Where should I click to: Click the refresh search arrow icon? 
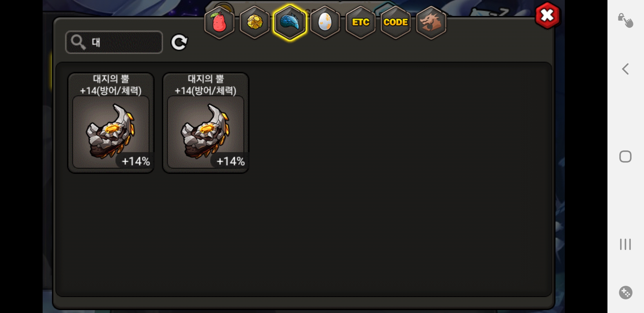[x=179, y=43]
